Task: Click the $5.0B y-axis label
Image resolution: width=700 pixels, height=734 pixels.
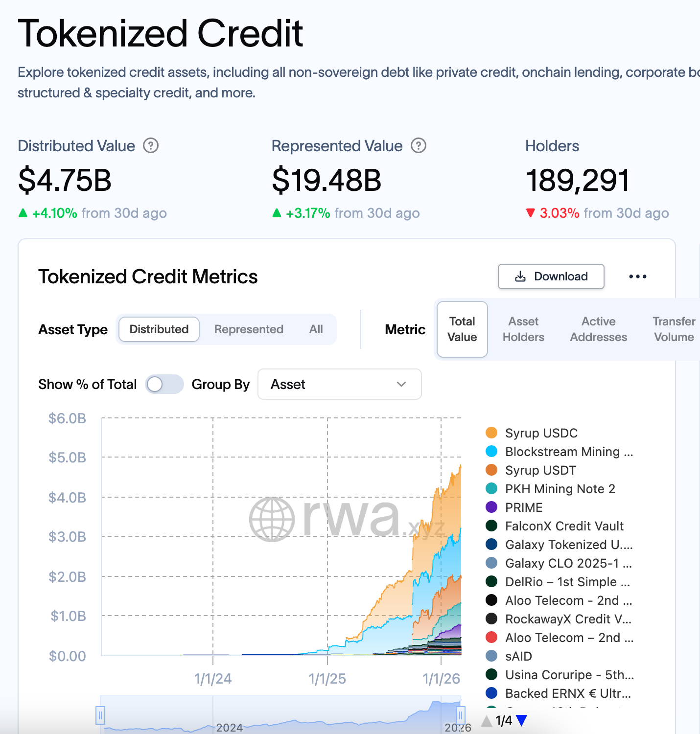Action: click(x=68, y=458)
